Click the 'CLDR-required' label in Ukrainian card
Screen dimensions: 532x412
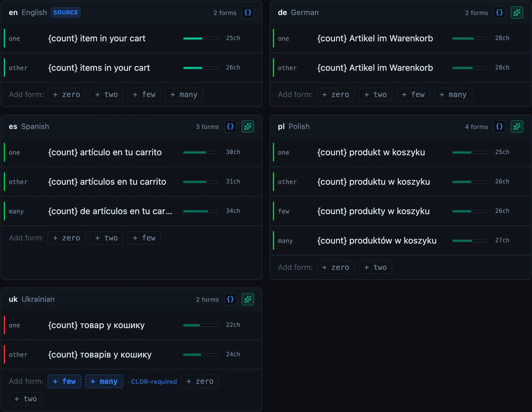coord(154,382)
